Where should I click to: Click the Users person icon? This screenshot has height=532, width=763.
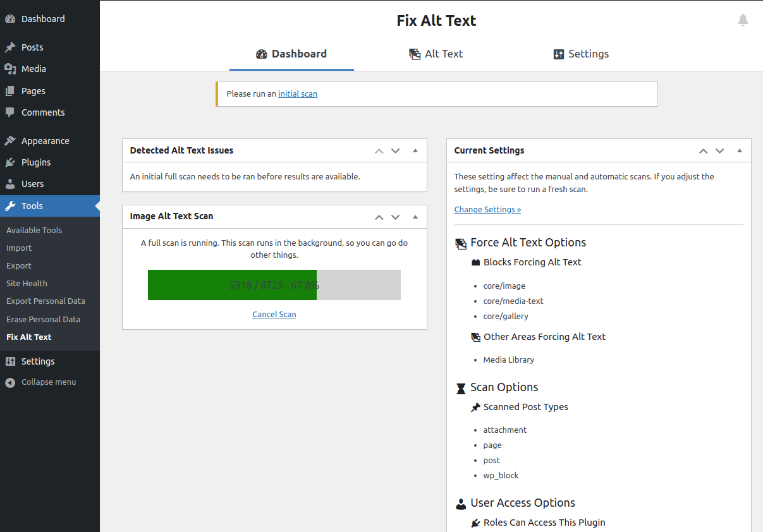(x=10, y=184)
